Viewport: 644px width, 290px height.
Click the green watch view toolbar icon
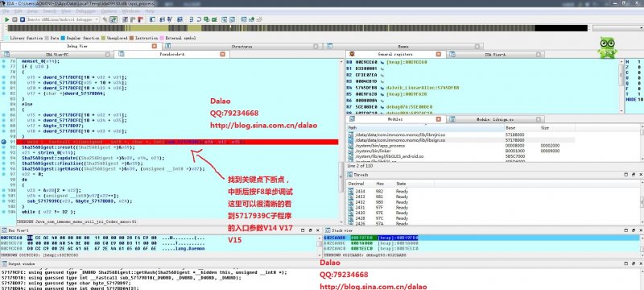(214, 19)
